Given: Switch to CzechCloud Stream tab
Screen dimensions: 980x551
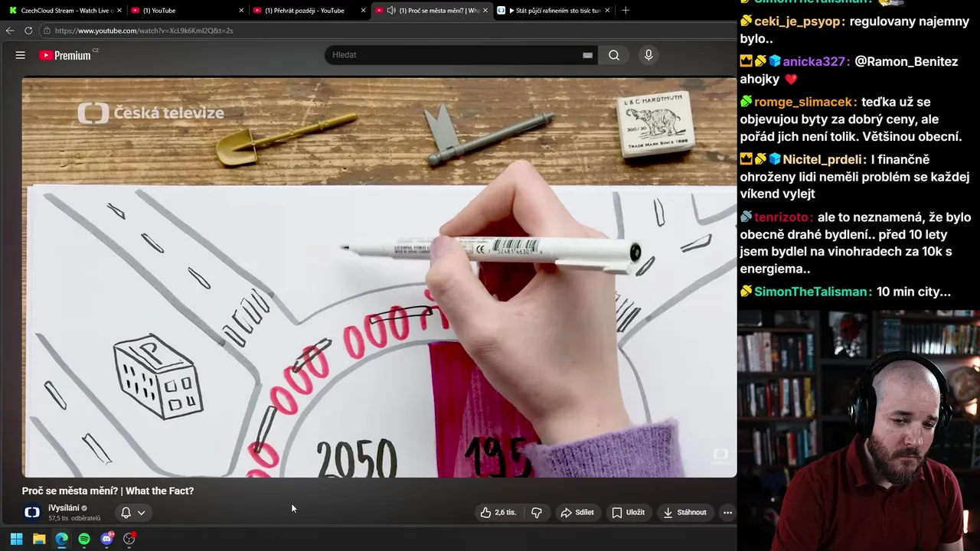Looking at the screenshot, I should click(67, 11).
